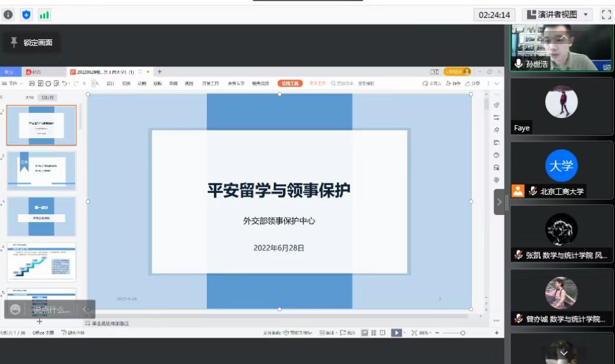
Task: Toggle lock screen pin (锁定画面)
Action: [31, 43]
